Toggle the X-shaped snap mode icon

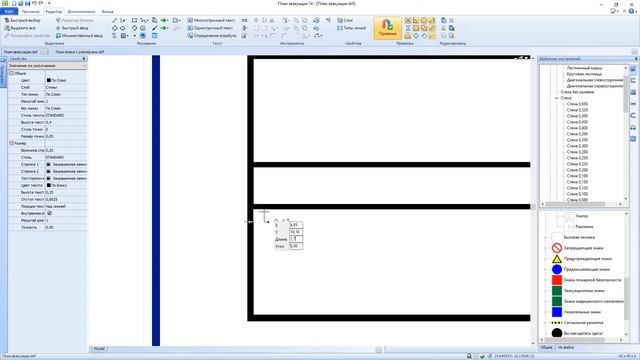click(407, 20)
